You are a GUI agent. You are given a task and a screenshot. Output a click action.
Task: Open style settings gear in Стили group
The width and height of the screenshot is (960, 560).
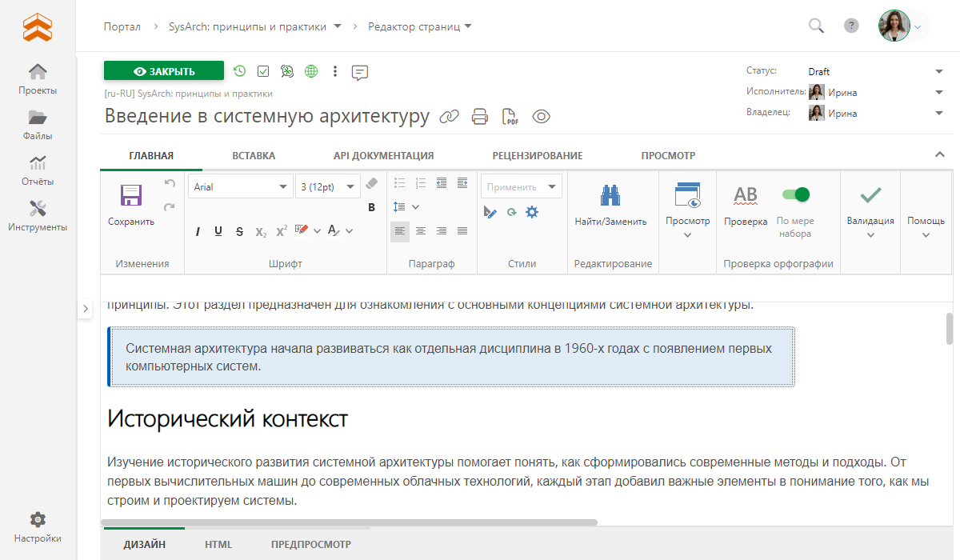click(532, 212)
